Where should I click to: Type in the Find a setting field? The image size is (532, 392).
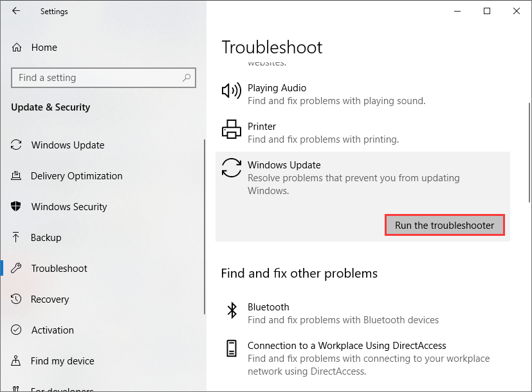[96, 78]
